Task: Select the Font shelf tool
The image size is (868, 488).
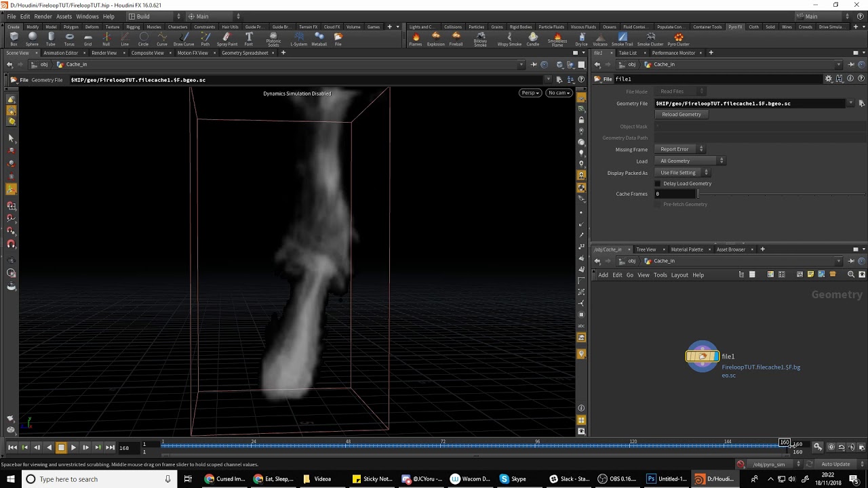Action: click(249, 39)
